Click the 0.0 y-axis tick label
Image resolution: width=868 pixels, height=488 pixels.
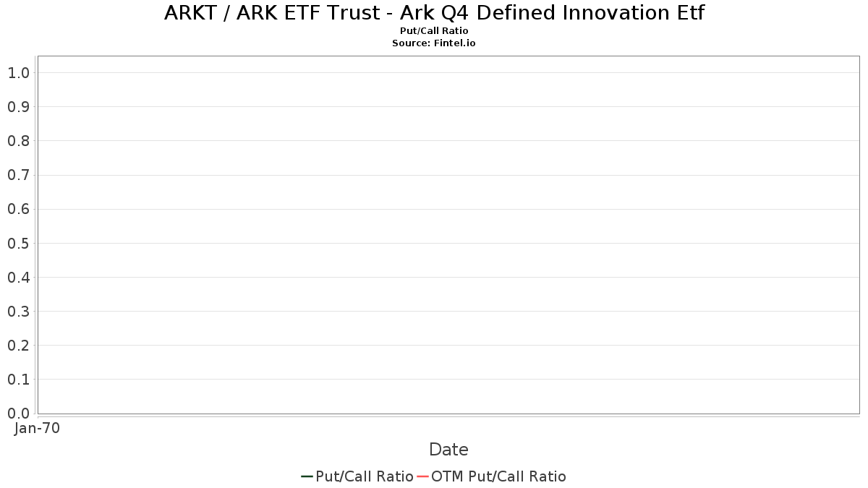pyautogui.click(x=18, y=413)
